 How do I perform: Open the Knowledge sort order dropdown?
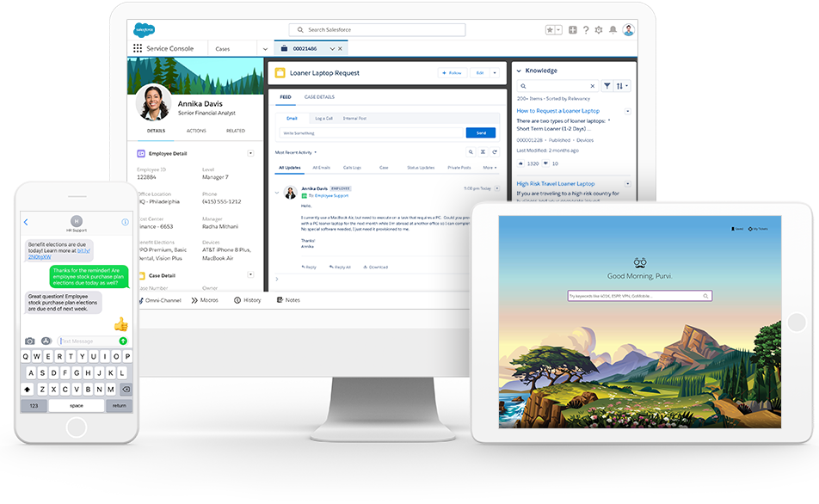(x=623, y=86)
